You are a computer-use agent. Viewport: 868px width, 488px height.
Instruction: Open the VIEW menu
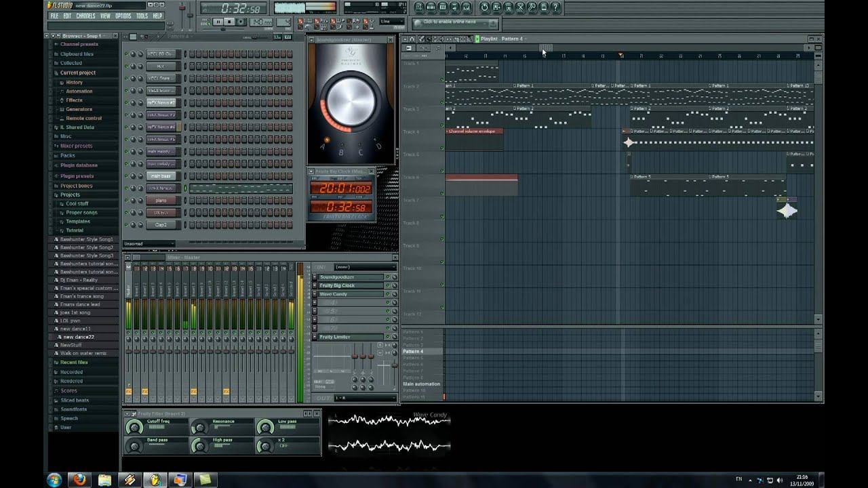105,16
